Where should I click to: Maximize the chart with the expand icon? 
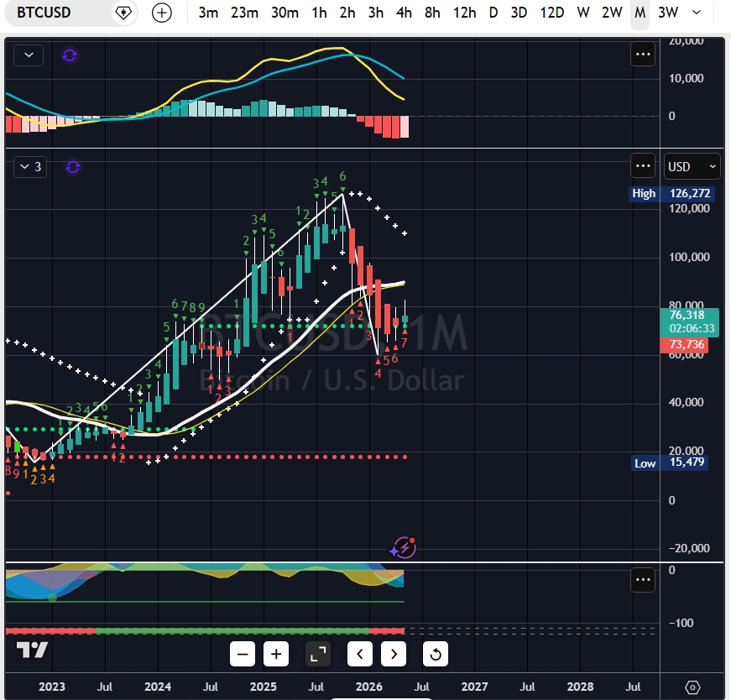tap(318, 654)
